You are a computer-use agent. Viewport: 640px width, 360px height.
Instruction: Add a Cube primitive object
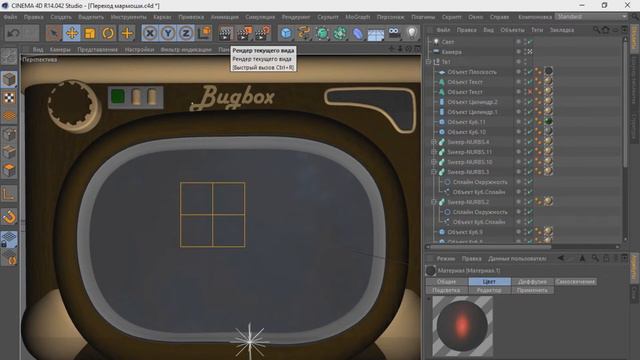point(286,33)
